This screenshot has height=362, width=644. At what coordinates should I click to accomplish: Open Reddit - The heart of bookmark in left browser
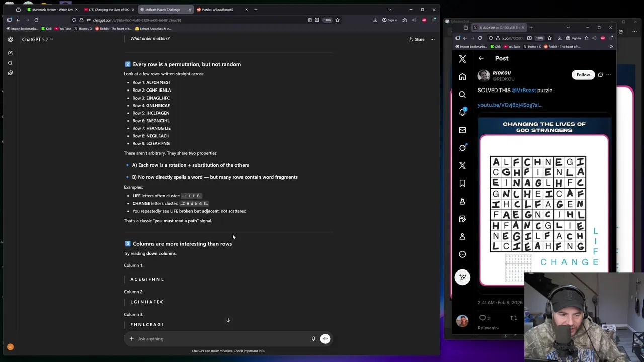113,29
